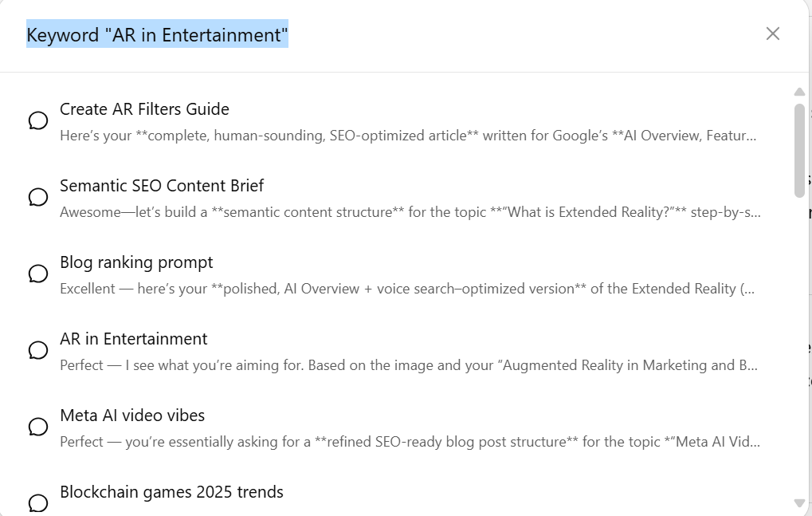Viewport: 812px width, 516px height.
Task: Click the scrollbar up arrow
Action: tap(799, 93)
